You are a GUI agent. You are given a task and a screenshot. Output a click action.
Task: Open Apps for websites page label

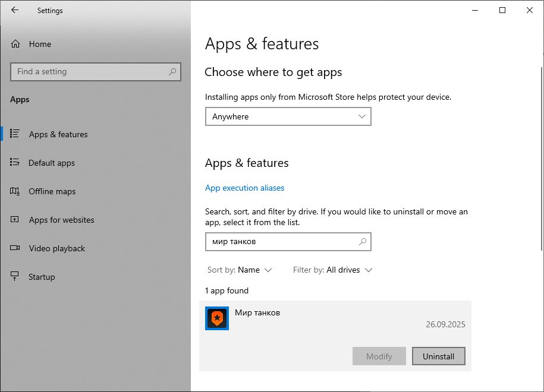coord(61,220)
